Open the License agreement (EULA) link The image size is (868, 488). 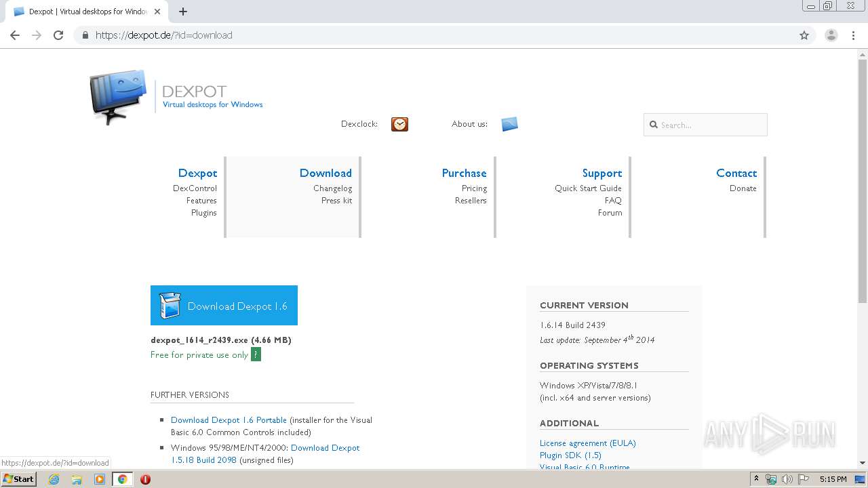pyautogui.click(x=587, y=443)
